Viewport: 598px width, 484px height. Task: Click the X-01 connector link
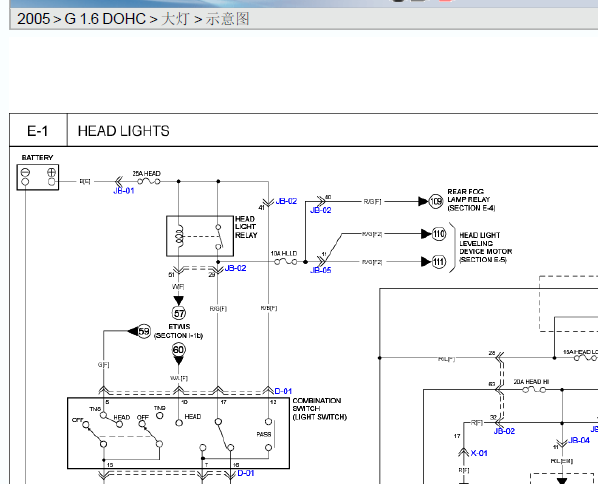click(x=479, y=453)
